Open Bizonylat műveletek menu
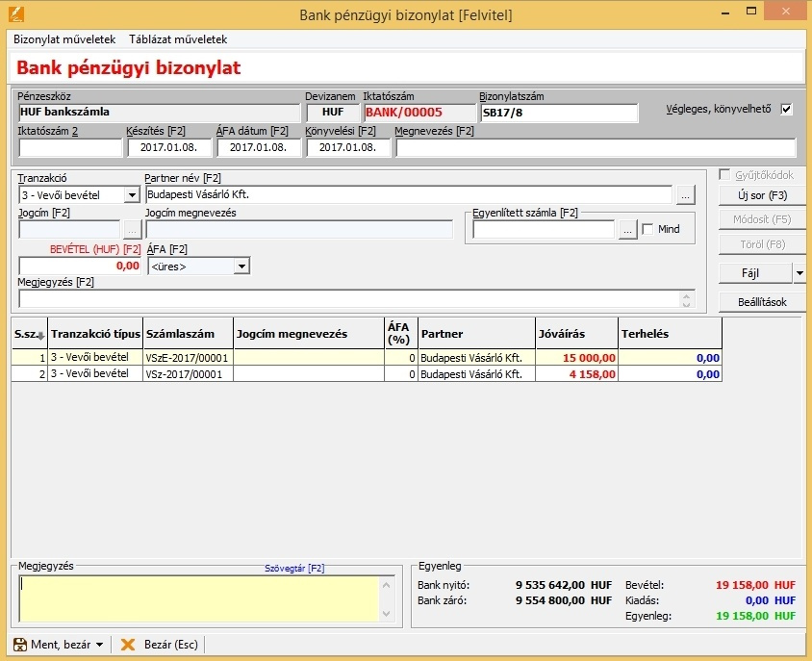The width and height of the screenshot is (812, 661). 64,39
